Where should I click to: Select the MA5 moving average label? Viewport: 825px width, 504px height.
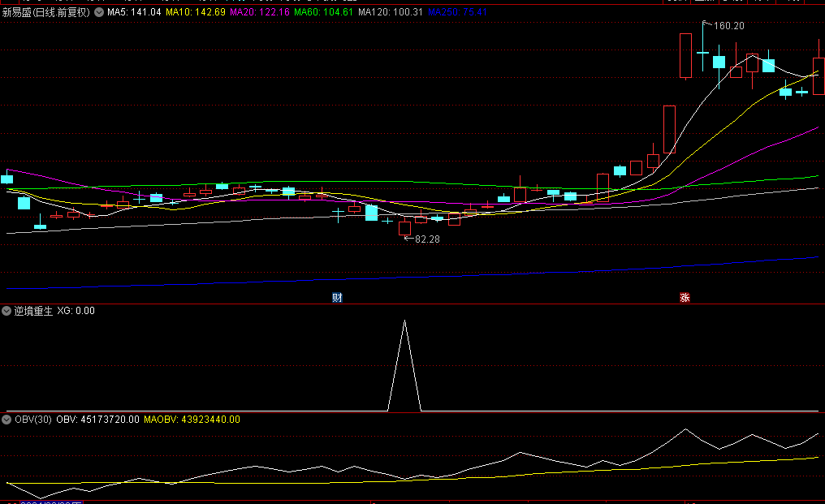134,12
